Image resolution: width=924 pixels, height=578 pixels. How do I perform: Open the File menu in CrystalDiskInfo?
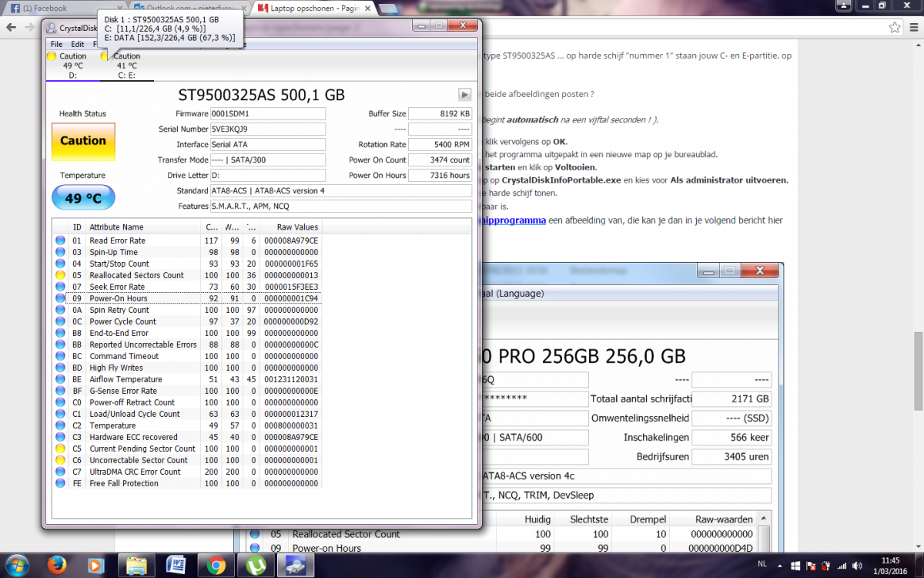click(x=56, y=44)
